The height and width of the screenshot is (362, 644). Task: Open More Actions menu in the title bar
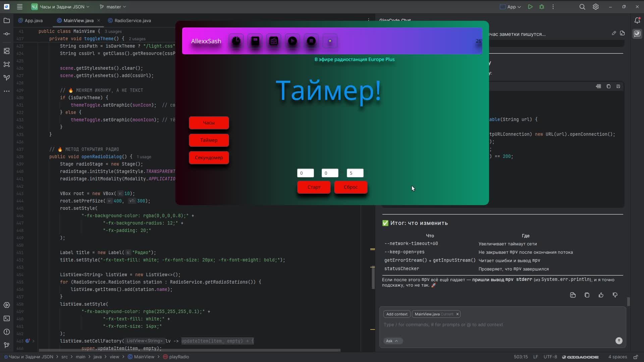coord(553,7)
